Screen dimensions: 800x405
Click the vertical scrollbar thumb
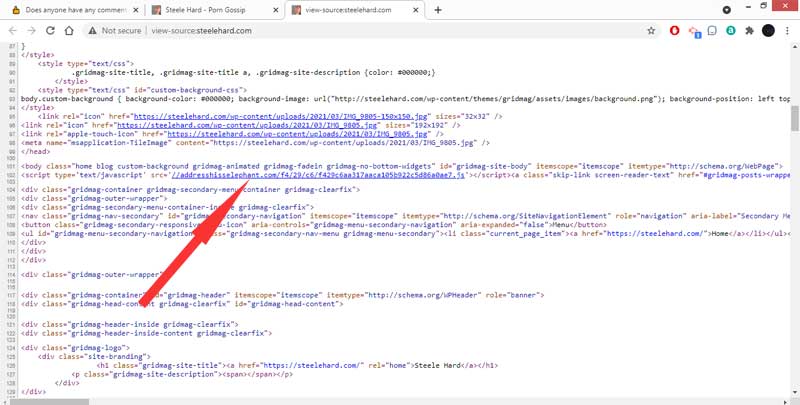click(x=795, y=118)
